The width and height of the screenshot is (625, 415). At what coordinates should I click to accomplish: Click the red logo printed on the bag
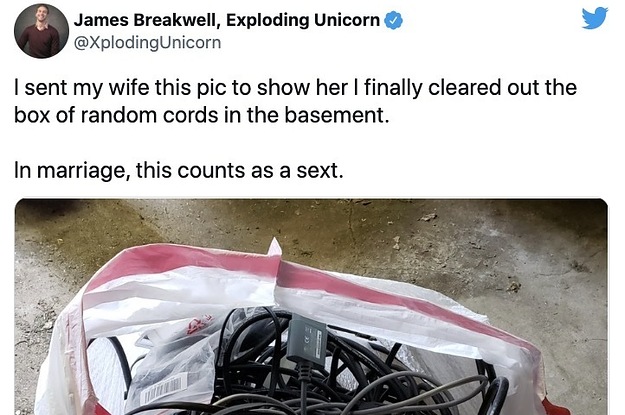[197, 324]
